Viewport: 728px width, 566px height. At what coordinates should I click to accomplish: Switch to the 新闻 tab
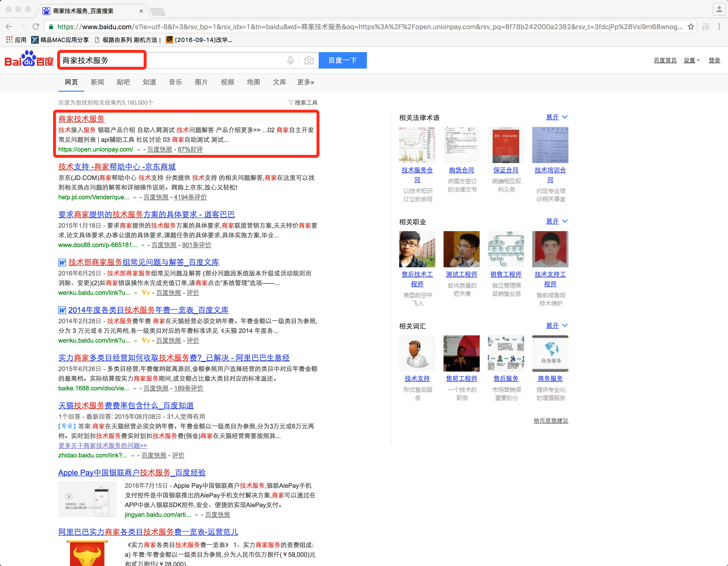pos(97,82)
